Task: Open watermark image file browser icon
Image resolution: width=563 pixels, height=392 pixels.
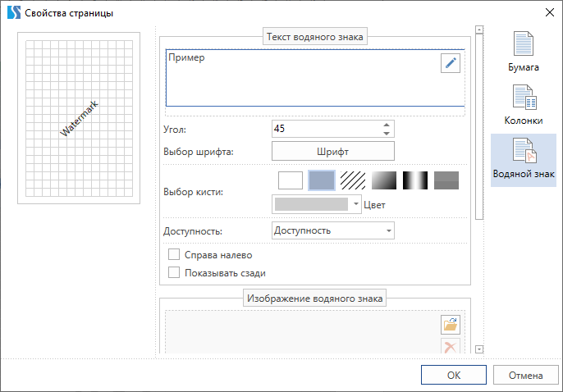Action: coord(450,324)
